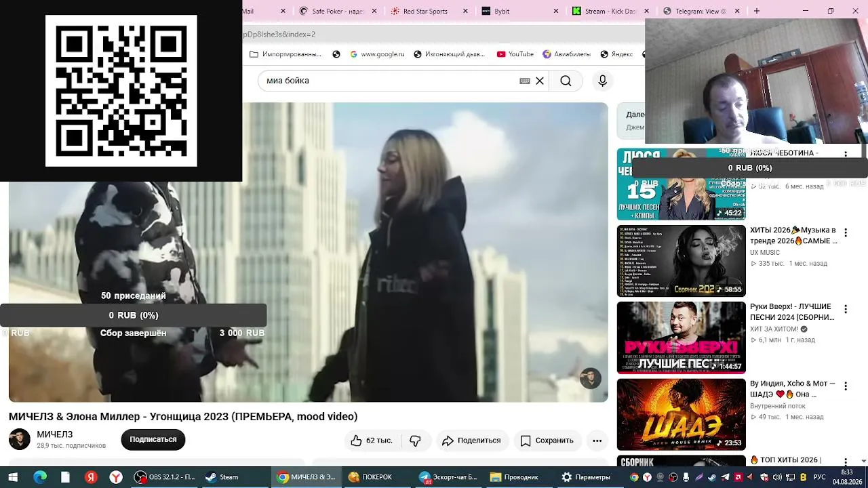This screenshot has height=488, width=868.
Task: Switch keyboard language РУС indicator
Action: point(820,477)
